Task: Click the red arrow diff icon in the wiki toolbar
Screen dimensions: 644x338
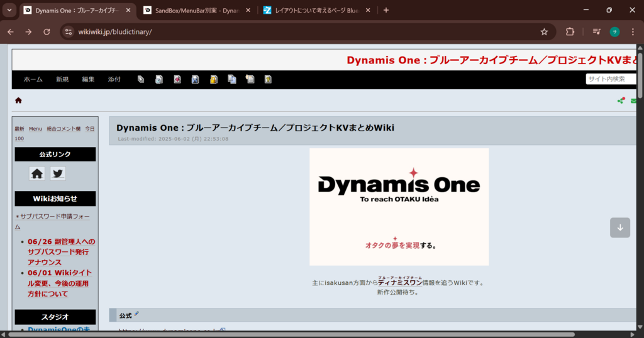Action: 177,79
